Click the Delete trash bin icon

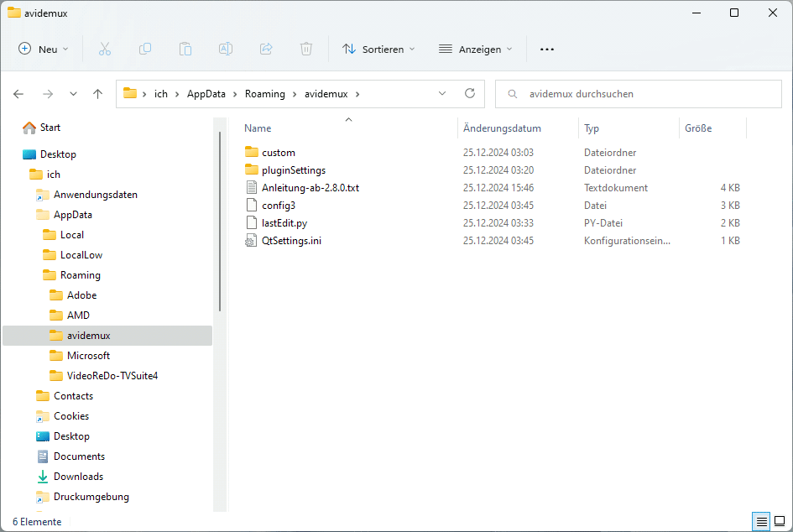(x=306, y=49)
